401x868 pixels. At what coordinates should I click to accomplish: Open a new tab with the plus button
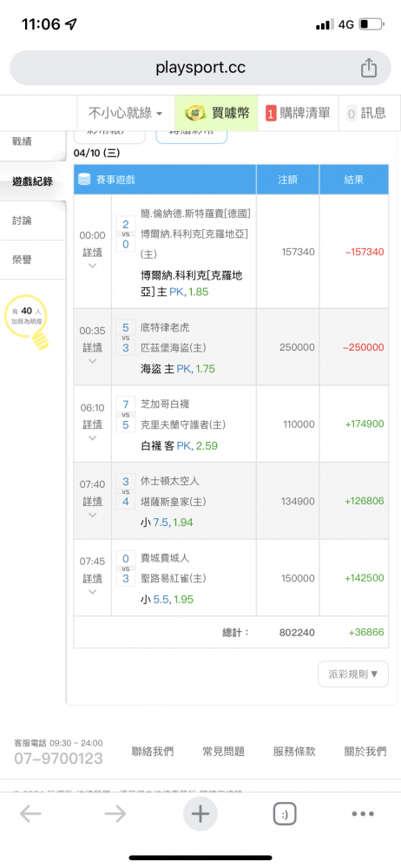click(200, 814)
